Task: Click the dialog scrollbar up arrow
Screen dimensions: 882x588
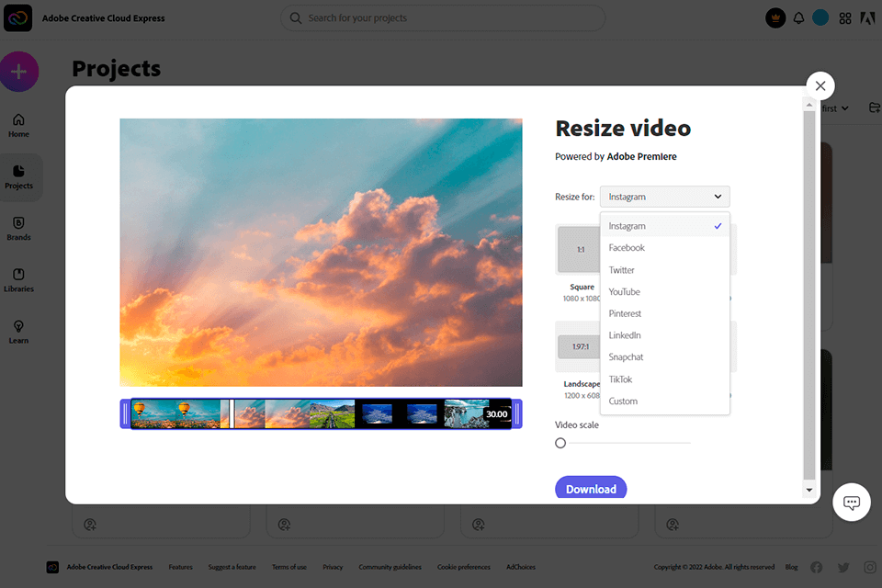Action: pyautogui.click(x=808, y=105)
